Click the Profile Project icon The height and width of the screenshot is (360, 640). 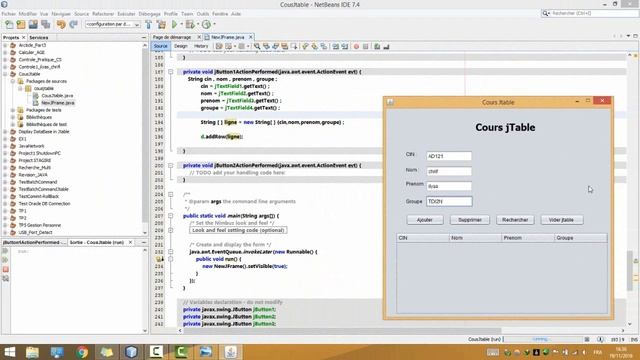(206, 24)
